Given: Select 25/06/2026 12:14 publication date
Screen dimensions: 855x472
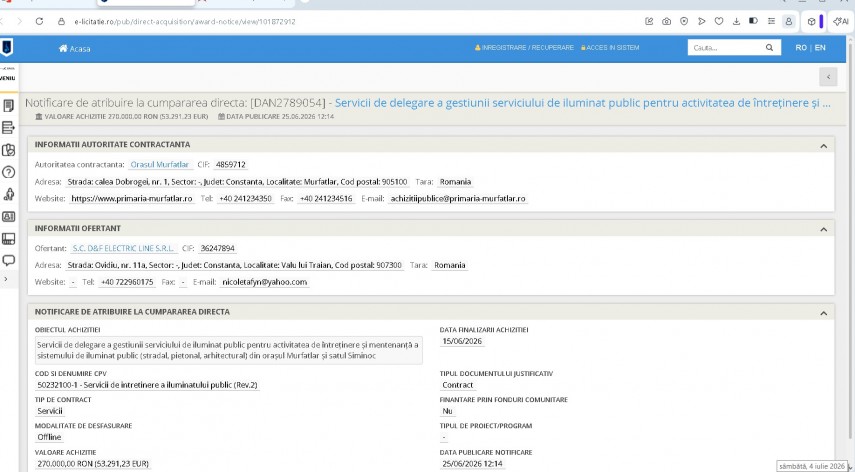Looking at the screenshot, I should coord(472,464).
